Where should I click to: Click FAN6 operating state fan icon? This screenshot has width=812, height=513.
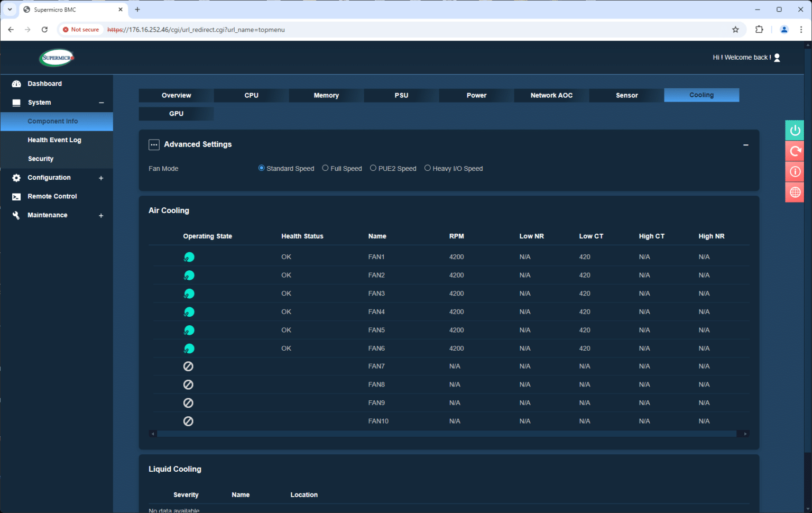(189, 349)
